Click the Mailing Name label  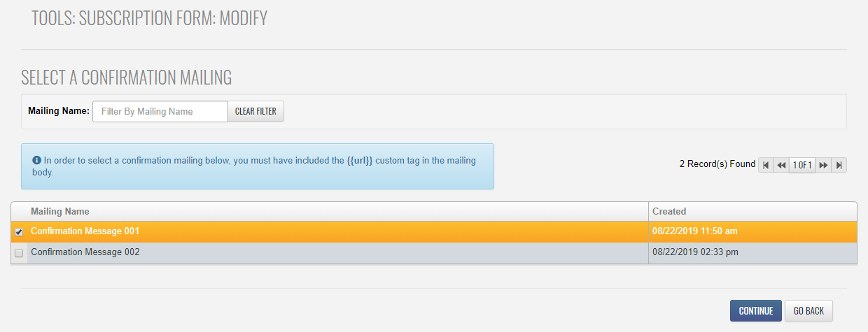point(59,111)
